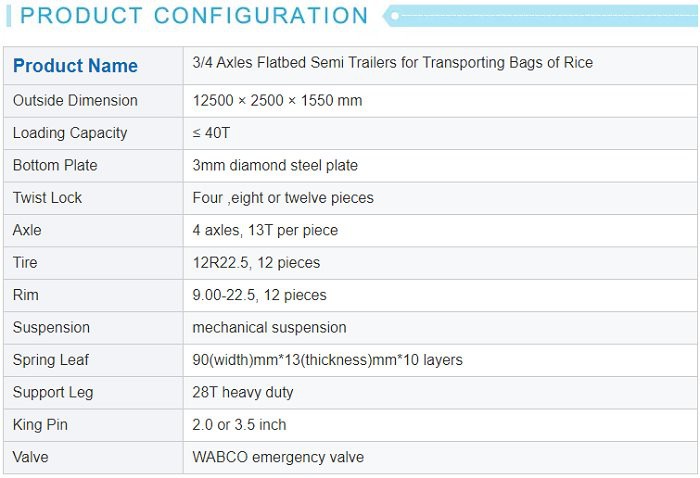Click the Axle row label

(x=27, y=230)
